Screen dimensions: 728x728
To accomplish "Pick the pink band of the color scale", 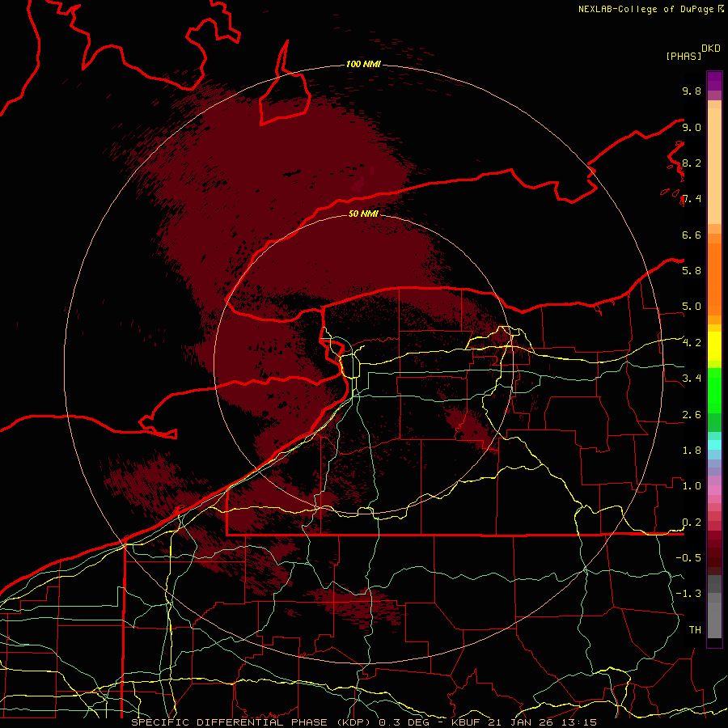I will click(x=714, y=490).
